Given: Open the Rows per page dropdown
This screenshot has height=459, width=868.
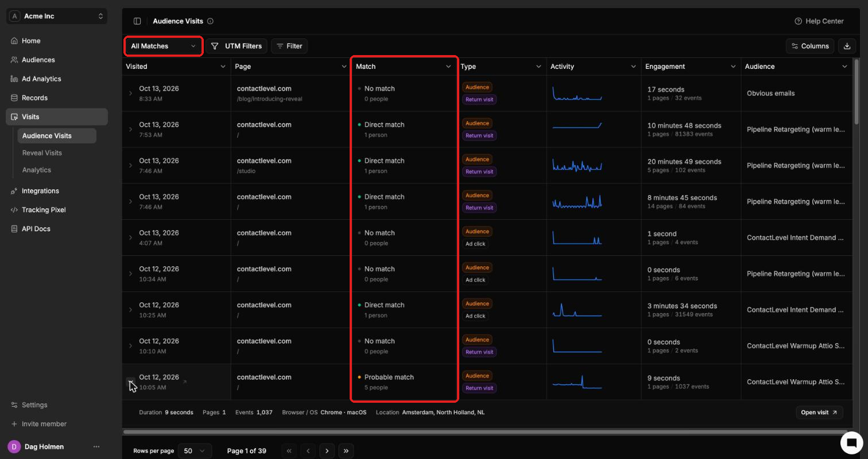Looking at the screenshot, I should [x=195, y=451].
